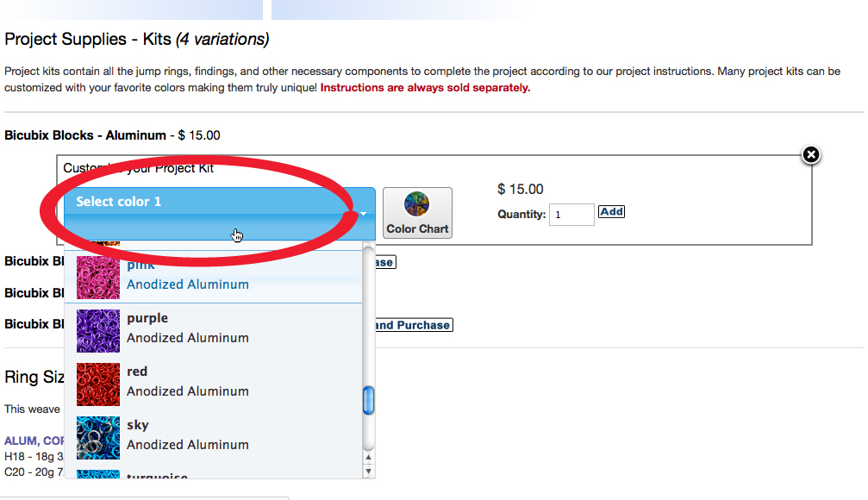Click the button ending in 'and Purchase'
The width and height of the screenshot is (868, 500).
[x=412, y=325]
